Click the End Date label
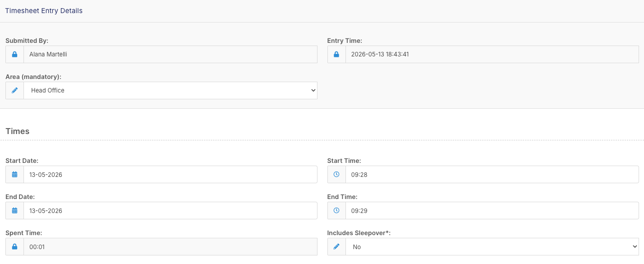The image size is (644, 264). 20,197
